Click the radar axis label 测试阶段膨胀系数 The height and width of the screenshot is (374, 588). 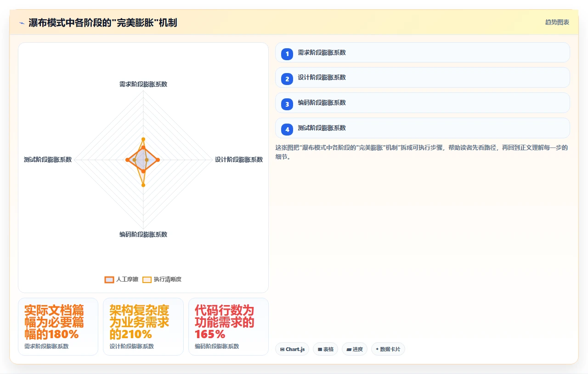(48, 159)
